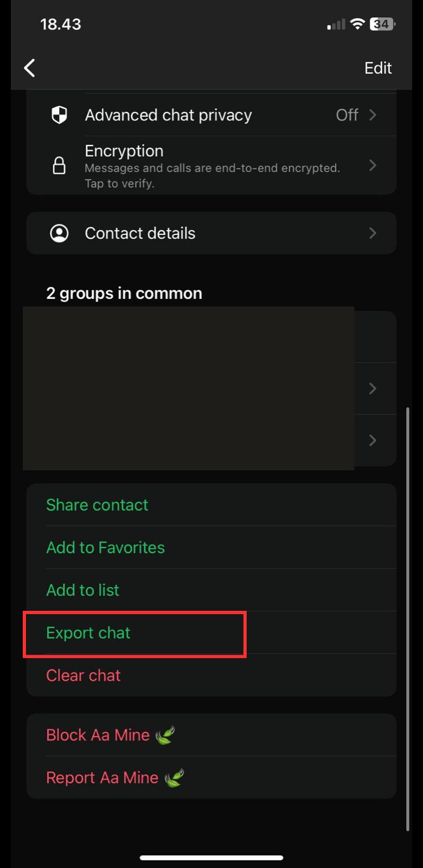423x868 pixels.
Task: Tap Clear chat
Action: coord(84,675)
